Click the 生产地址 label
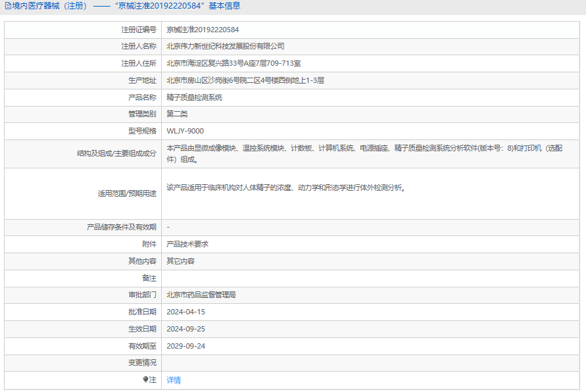Viewport: 586px width, 392px height. (x=142, y=80)
